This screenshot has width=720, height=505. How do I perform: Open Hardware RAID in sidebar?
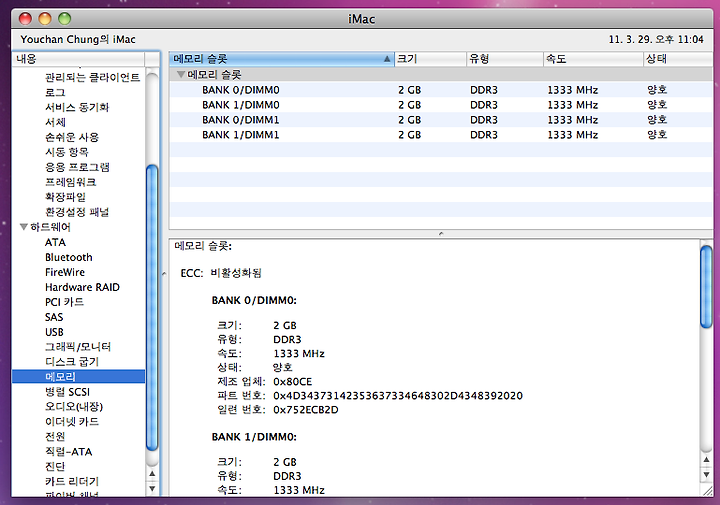[82, 287]
